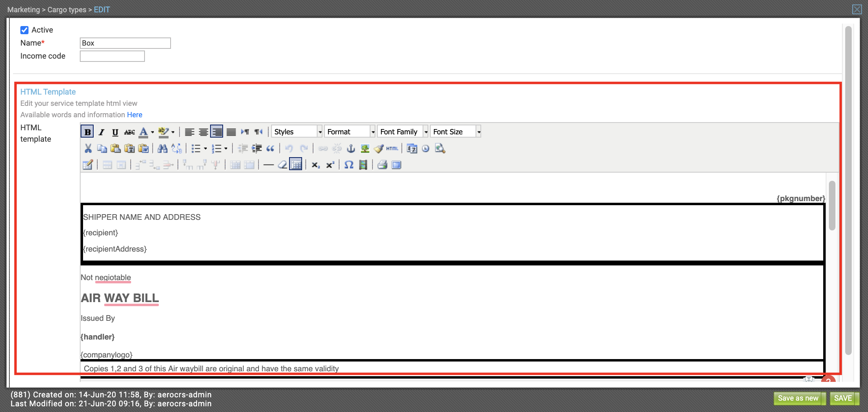Toggle Bold formatting off
Viewport: 868px width, 412px height.
tap(88, 131)
